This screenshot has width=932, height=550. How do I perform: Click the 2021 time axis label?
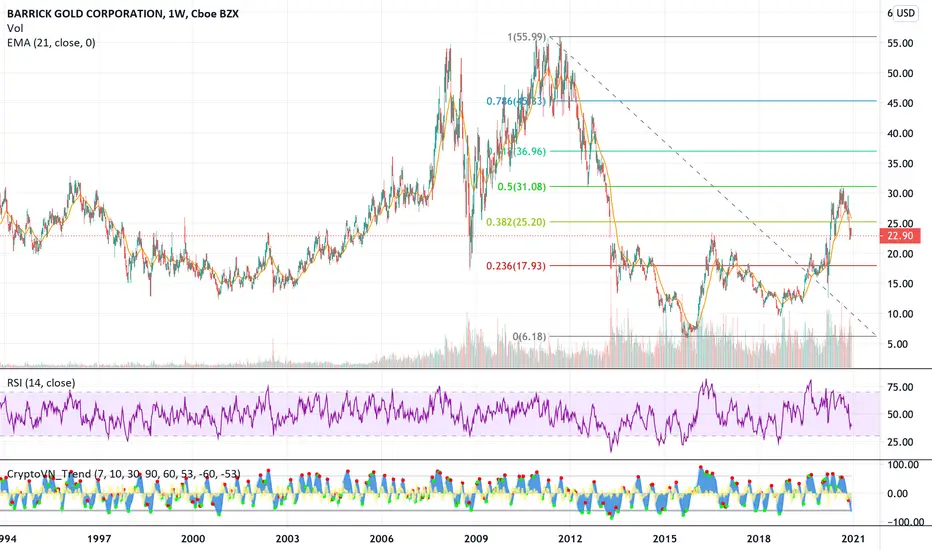click(x=853, y=539)
